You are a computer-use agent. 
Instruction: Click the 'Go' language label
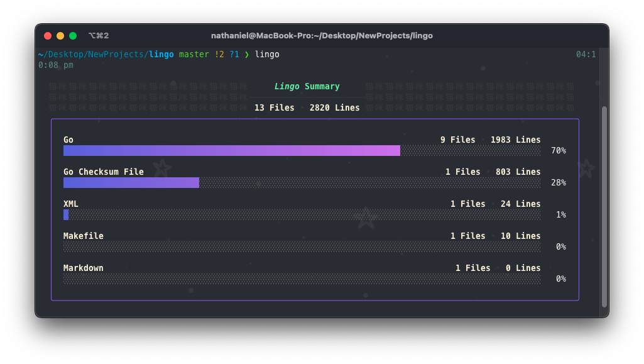(68, 140)
